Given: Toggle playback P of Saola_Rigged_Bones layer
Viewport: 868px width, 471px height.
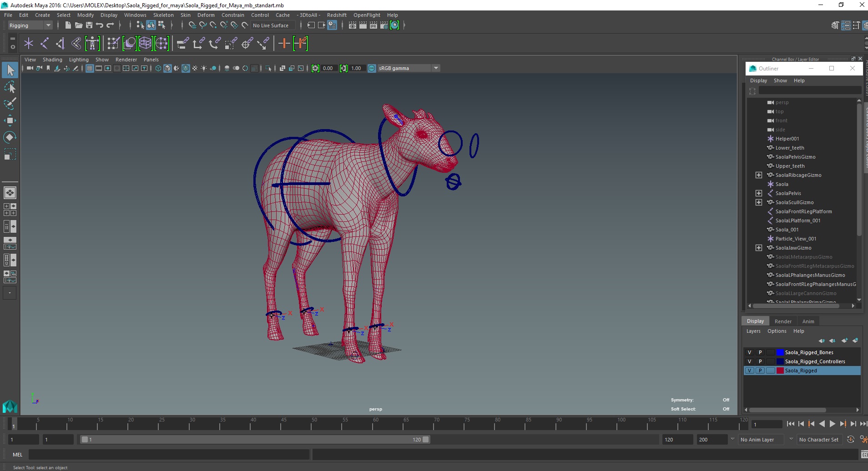Looking at the screenshot, I should [760, 352].
